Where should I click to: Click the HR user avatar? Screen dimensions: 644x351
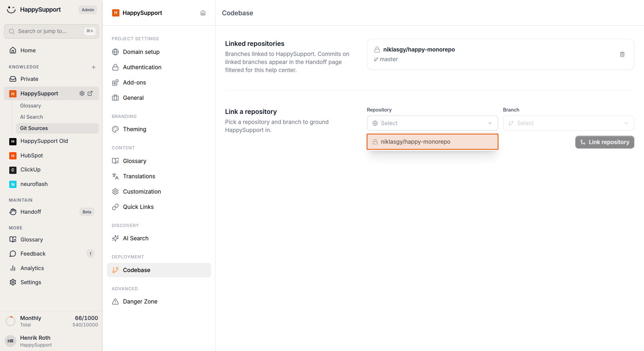pos(10,341)
